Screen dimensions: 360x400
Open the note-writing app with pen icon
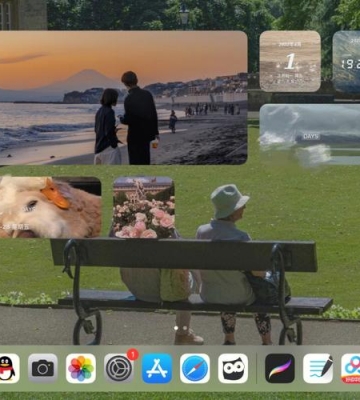tap(318, 368)
